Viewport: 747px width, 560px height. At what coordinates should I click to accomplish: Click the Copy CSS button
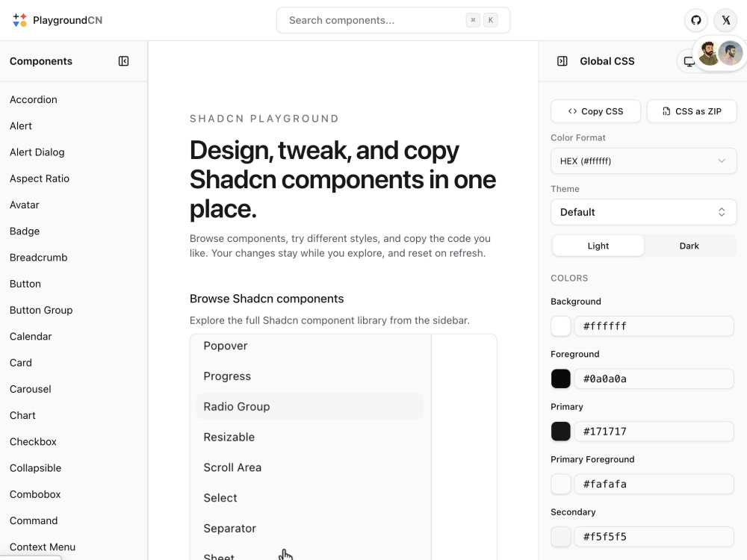tap(595, 111)
